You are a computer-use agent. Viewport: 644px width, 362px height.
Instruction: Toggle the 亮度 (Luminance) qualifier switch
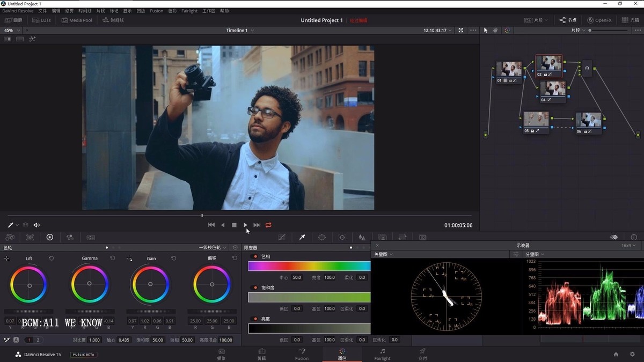tap(255, 319)
